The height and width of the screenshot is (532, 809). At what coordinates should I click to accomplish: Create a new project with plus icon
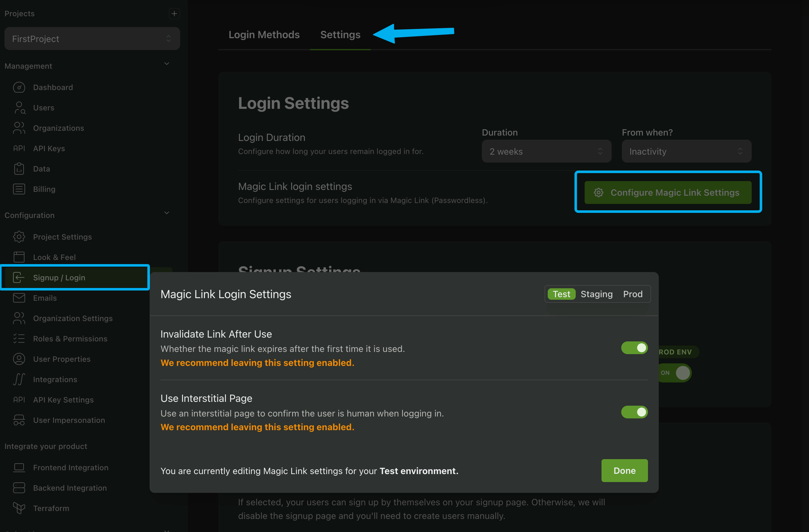pyautogui.click(x=174, y=13)
